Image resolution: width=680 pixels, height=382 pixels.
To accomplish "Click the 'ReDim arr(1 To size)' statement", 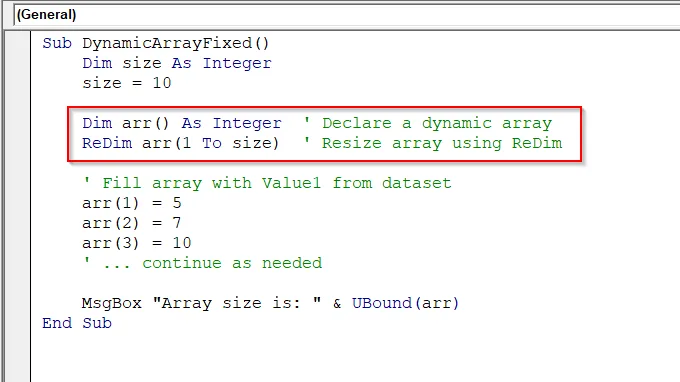I will click(x=180, y=144).
